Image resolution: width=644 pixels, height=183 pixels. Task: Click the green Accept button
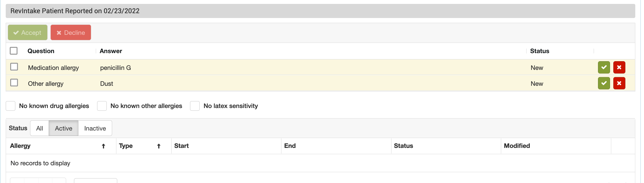(28, 33)
